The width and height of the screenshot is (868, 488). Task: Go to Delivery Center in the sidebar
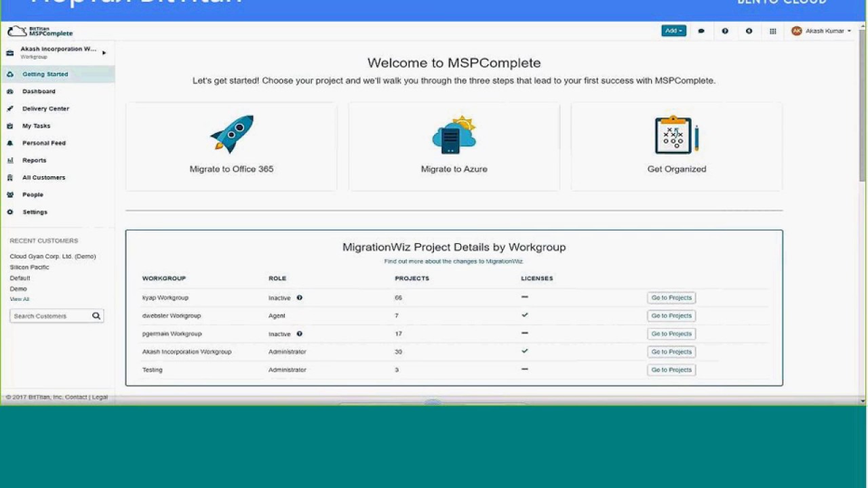click(x=45, y=108)
